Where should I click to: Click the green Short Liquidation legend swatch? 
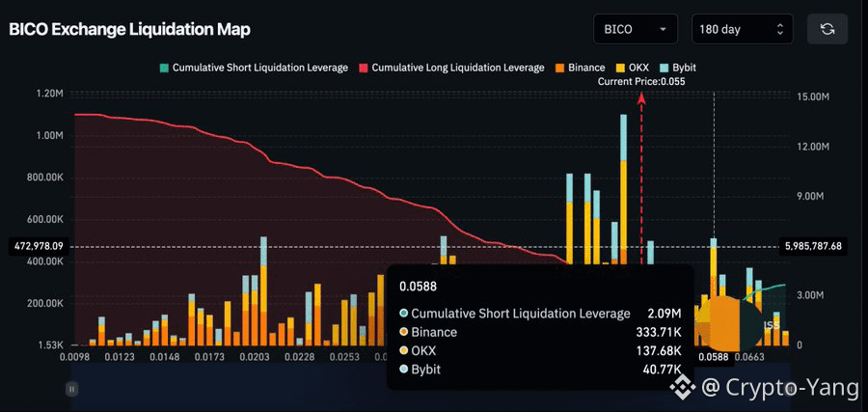pos(164,69)
